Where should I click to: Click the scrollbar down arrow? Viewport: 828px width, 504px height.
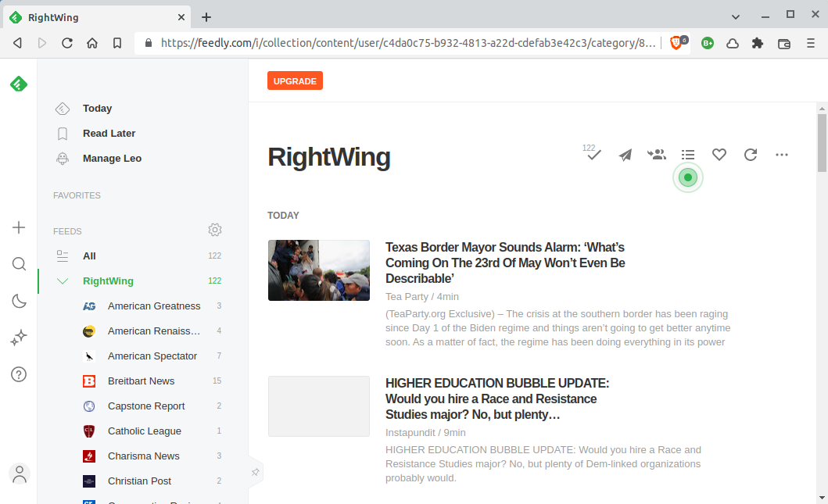point(822,498)
